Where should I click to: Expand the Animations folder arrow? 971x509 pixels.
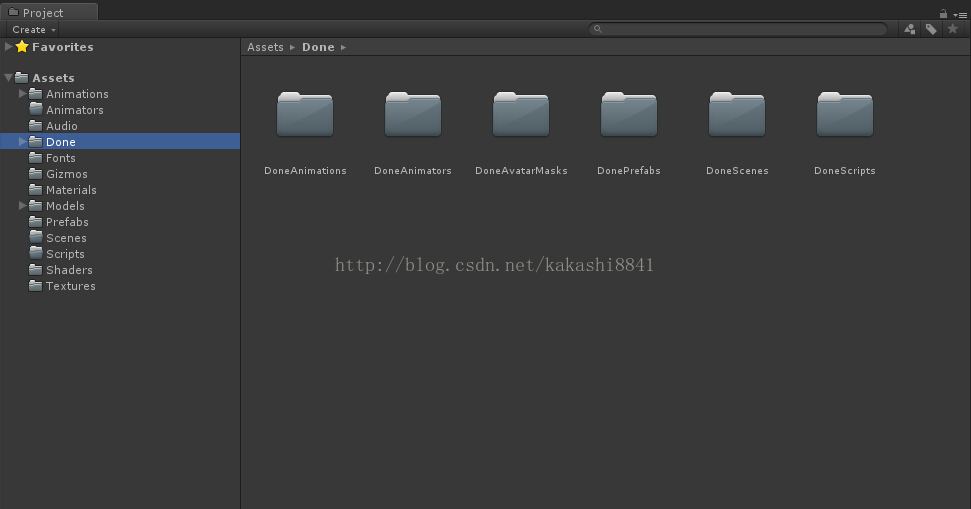point(23,94)
